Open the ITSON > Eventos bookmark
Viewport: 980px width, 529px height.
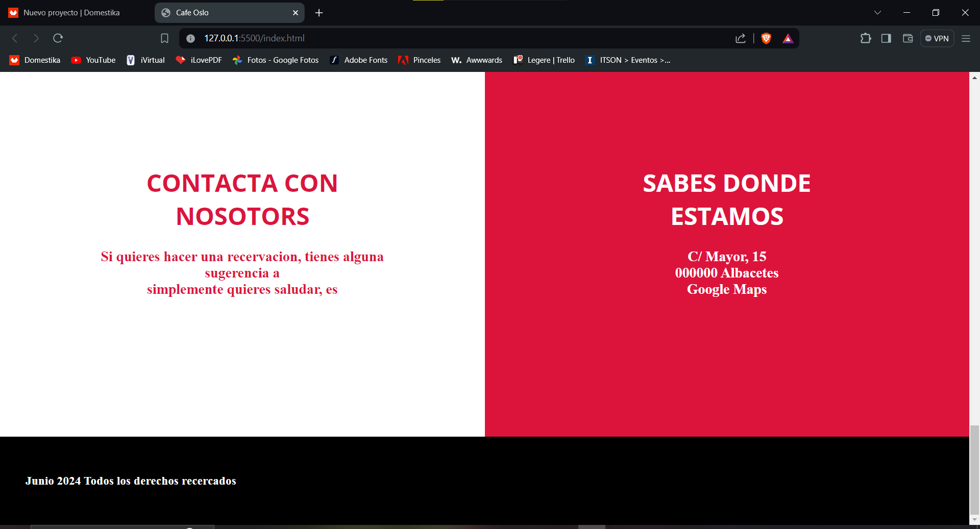click(x=628, y=60)
